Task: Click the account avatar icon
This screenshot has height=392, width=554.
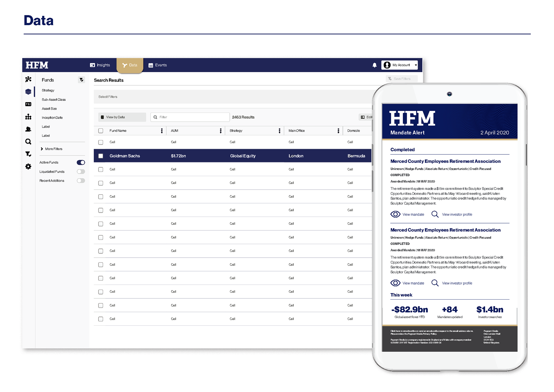Action: coord(387,65)
